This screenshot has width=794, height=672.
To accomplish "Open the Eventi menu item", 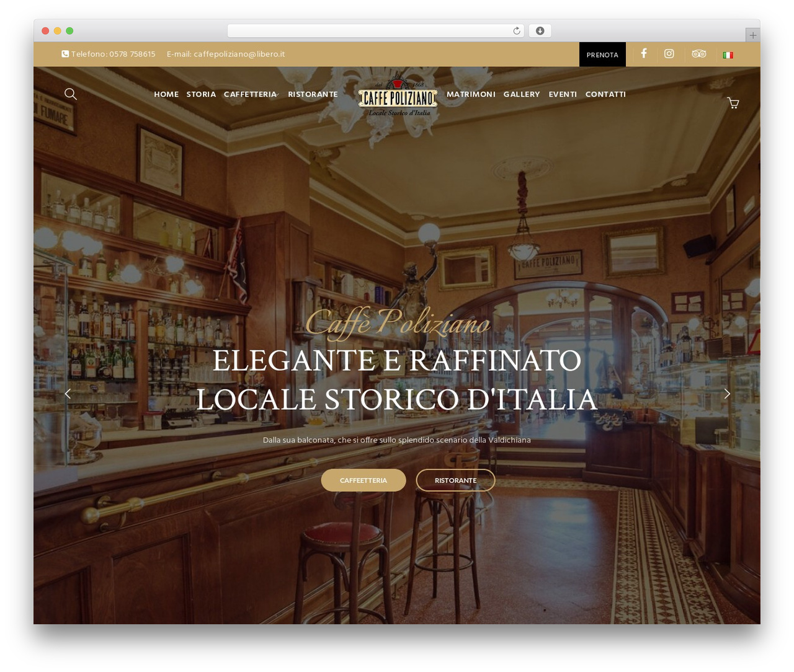I will point(563,94).
